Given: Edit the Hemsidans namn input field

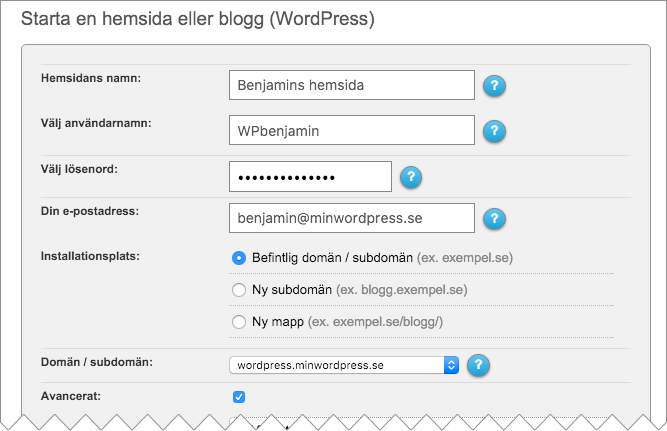Looking at the screenshot, I should pyautogui.click(x=352, y=85).
